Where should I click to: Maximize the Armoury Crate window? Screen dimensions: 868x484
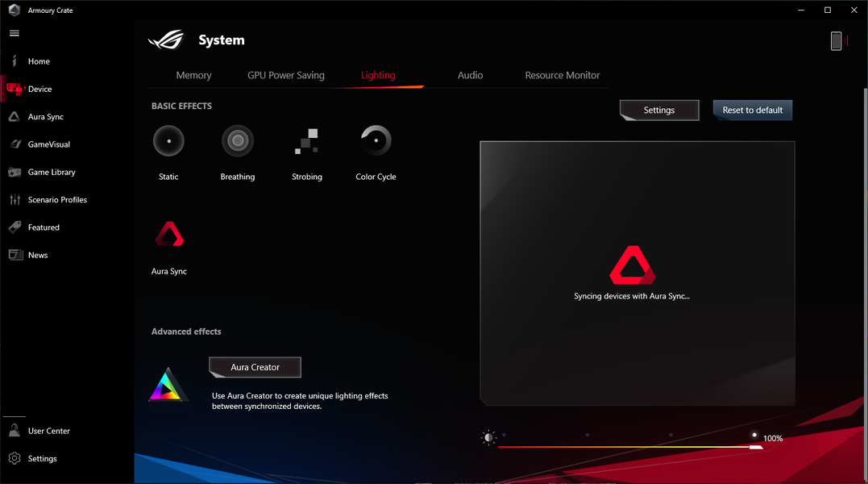point(828,10)
